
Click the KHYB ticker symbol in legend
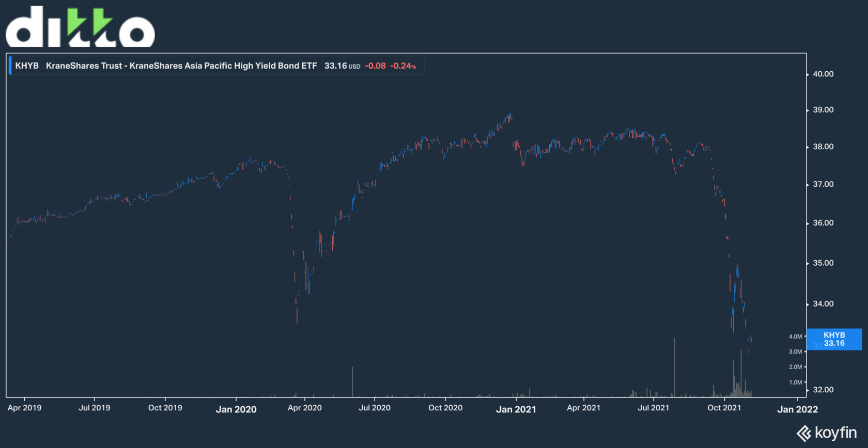[27, 66]
